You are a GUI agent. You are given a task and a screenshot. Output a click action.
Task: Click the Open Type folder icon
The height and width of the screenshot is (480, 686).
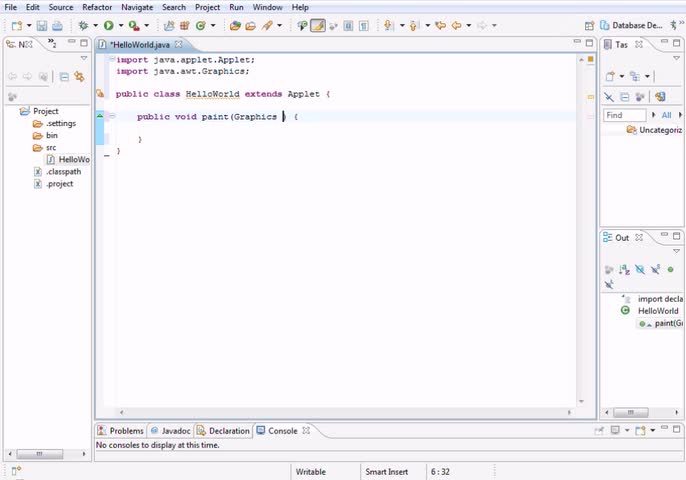[x=235, y=26]
